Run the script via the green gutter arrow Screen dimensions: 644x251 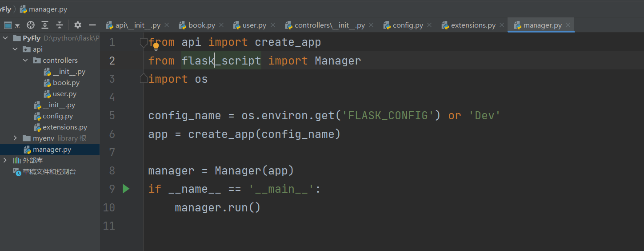pyautogui.click(x=126, y=189)
